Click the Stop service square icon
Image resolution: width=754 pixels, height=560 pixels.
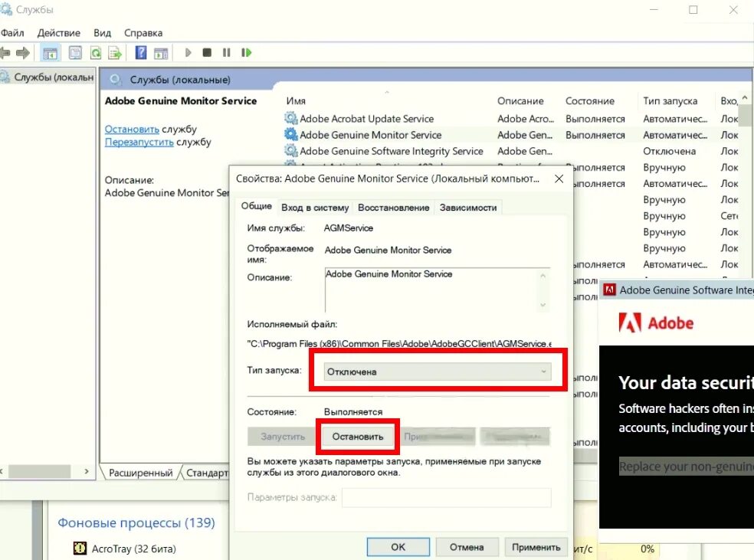pyautogui.click(x=207, y=52)
